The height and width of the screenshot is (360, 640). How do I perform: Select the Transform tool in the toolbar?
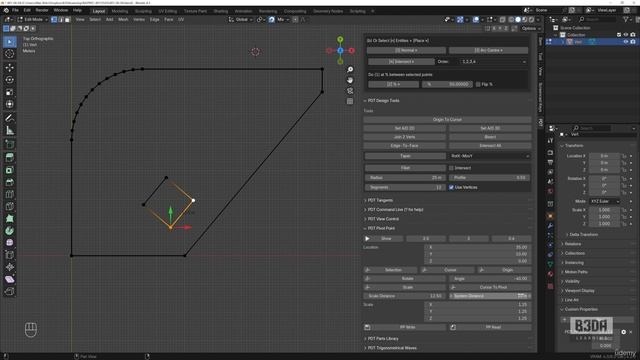[x=9, y=104]
